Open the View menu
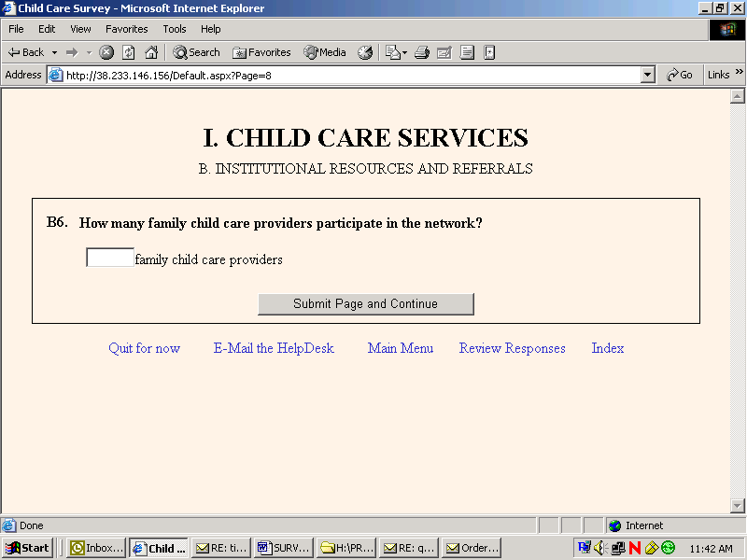Viewport: 747px width, 560px height. click(80, 29)
